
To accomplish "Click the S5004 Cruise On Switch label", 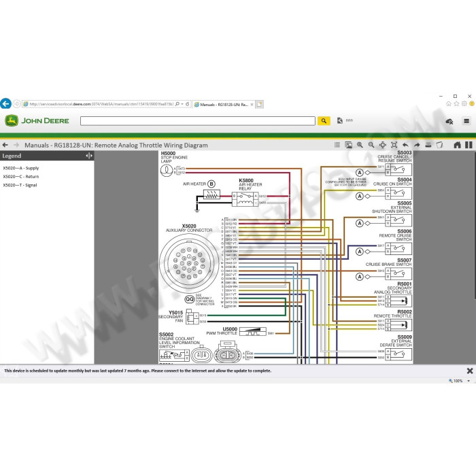I will pos(392,182).
